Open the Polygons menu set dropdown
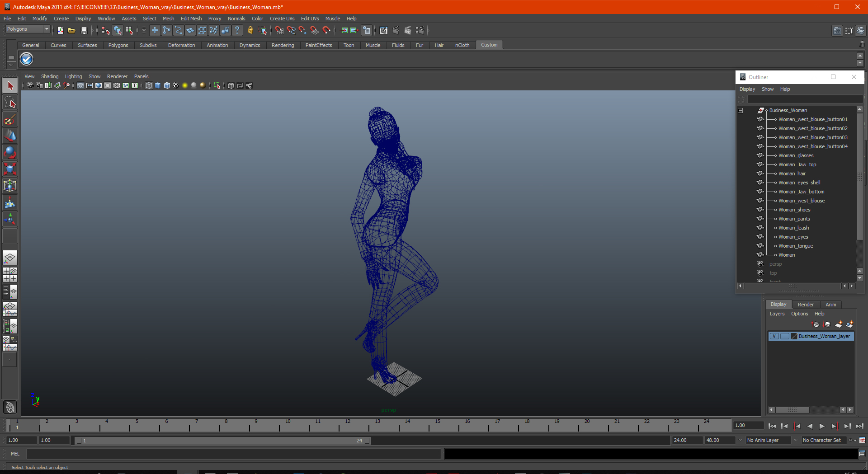Screen dimensions: 868x474 click(27, 29)
